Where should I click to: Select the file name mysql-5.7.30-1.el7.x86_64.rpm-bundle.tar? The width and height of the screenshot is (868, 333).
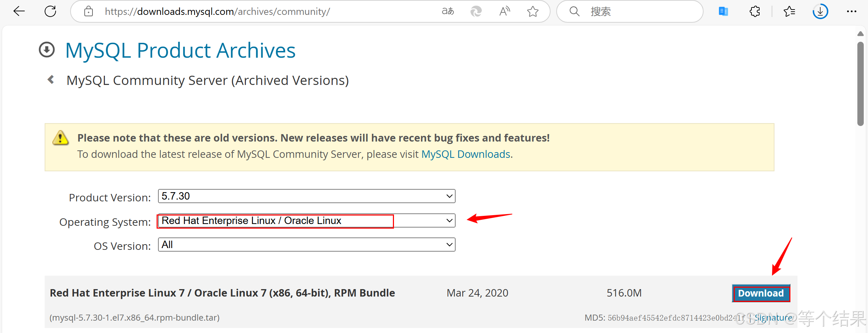pos(135,318)
